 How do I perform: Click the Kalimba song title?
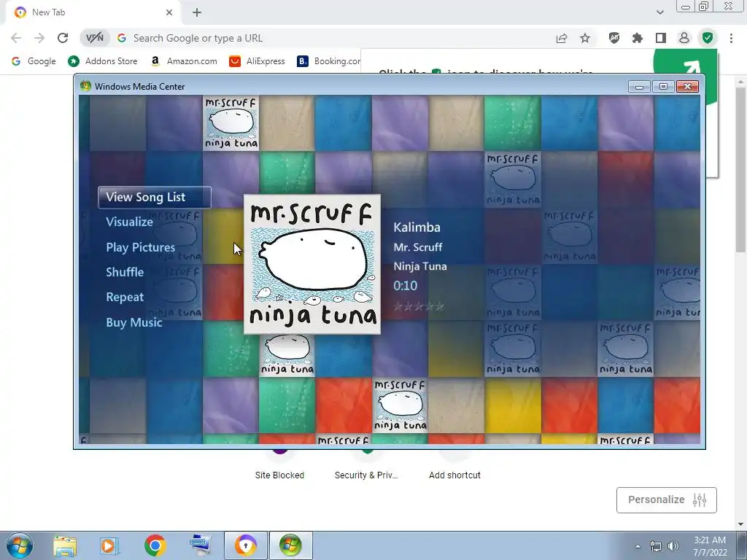(x=417, y=227)
